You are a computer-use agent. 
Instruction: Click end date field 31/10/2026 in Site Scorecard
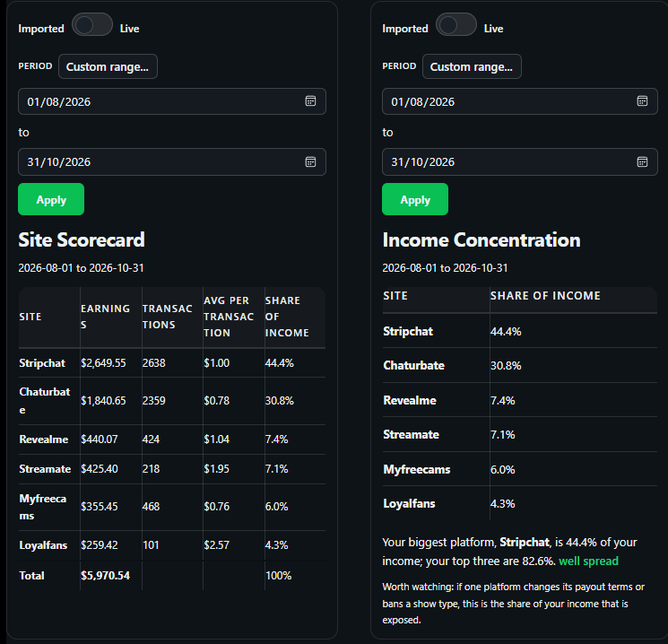(x=172, y=162)
